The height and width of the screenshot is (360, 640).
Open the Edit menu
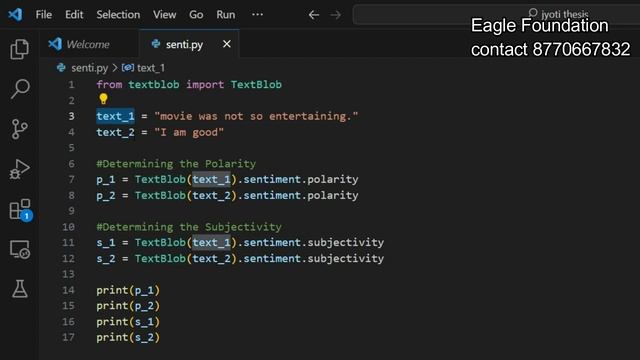[x=74, y=15]
